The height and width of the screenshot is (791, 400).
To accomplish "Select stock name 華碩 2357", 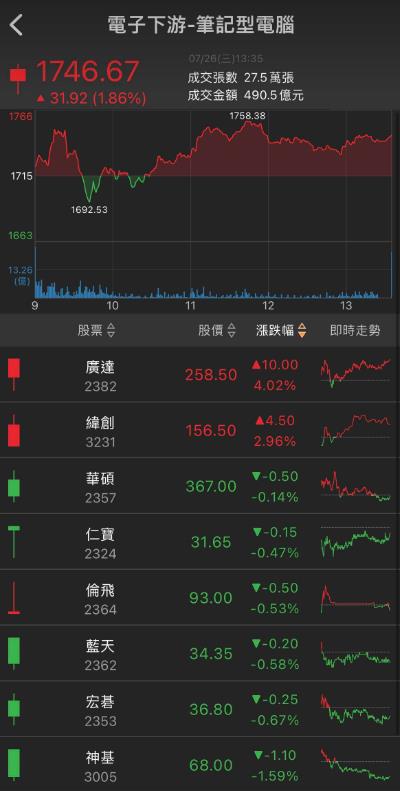I will pyautogui.click(x=100, y=488).
